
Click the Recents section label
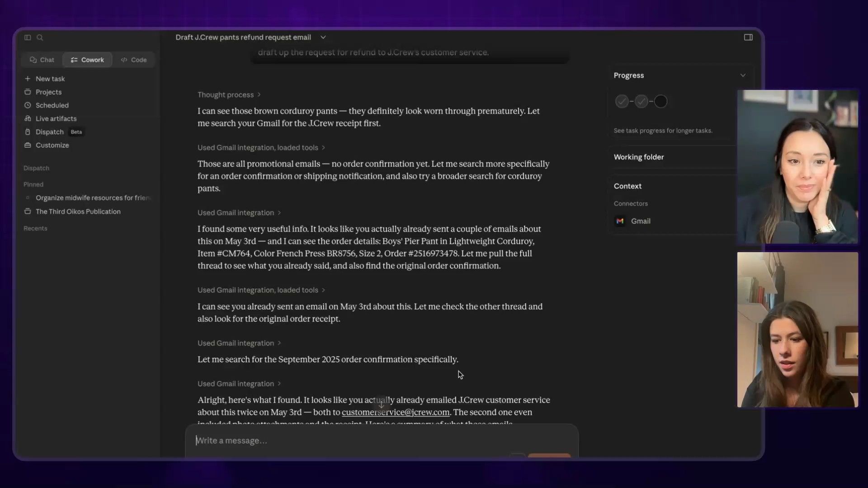click(x=35, y=228)
